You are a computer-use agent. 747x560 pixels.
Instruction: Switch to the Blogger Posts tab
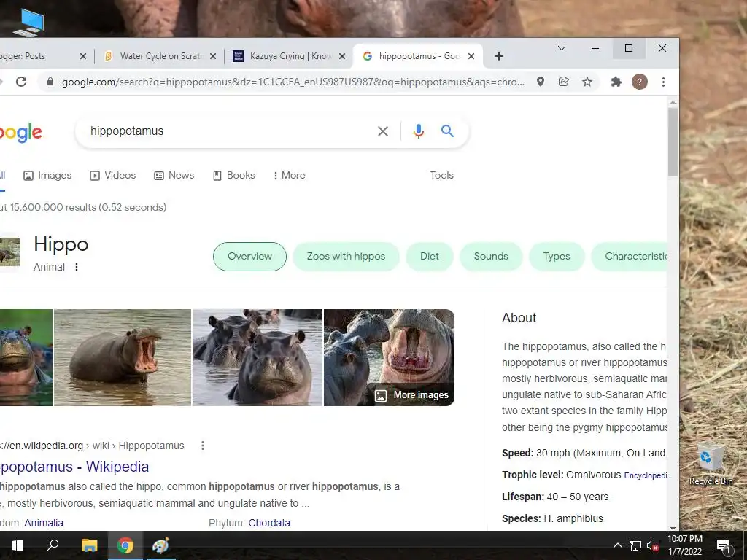coord(39,56)
